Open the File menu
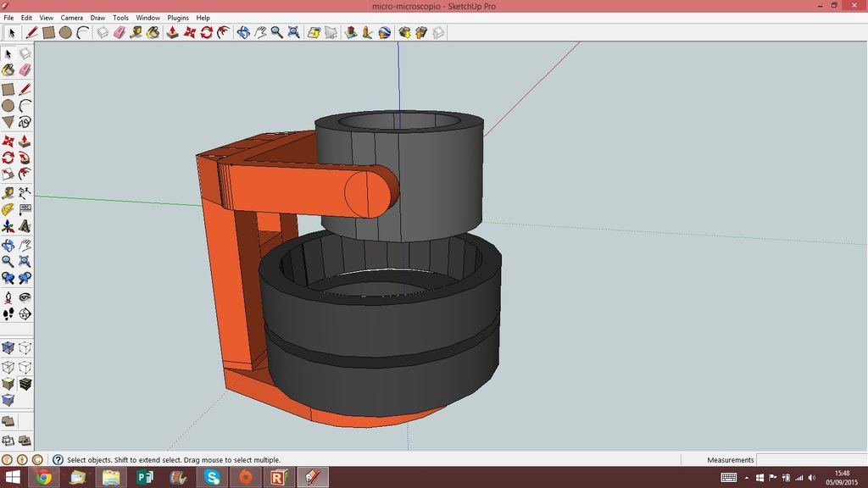The width and height of the screenshot is (868, 488). 8,18
